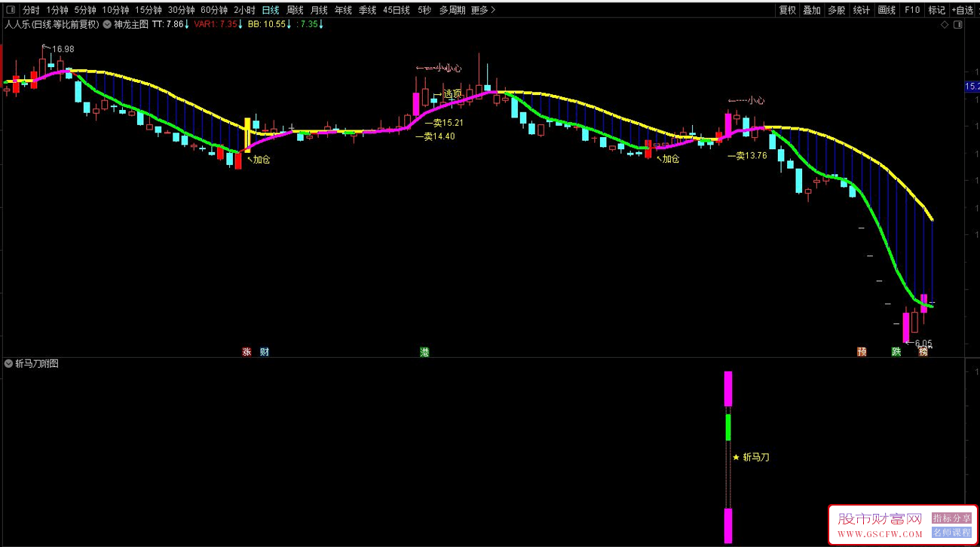Click the diamond marker icon at top right
The width and height of the screenshot is (980, 547).
click(945, 24)
